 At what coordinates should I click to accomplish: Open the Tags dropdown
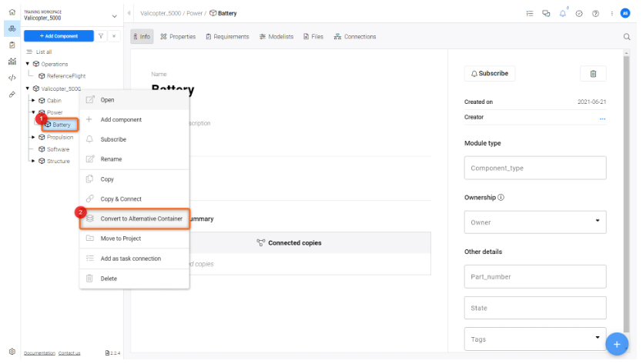pyautogui.click(x=535, y=339)
